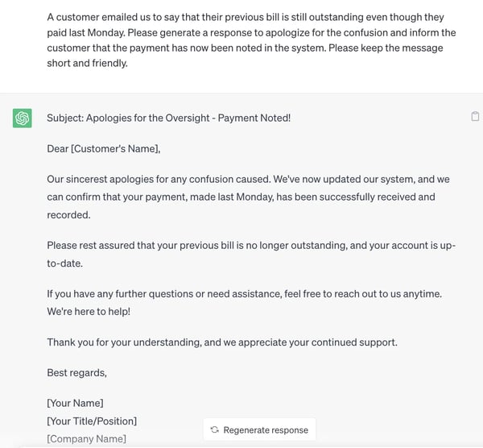Copy the response with the clipboard icon
The height and width of the screenshot is (448, 483).
coord(475,117)
